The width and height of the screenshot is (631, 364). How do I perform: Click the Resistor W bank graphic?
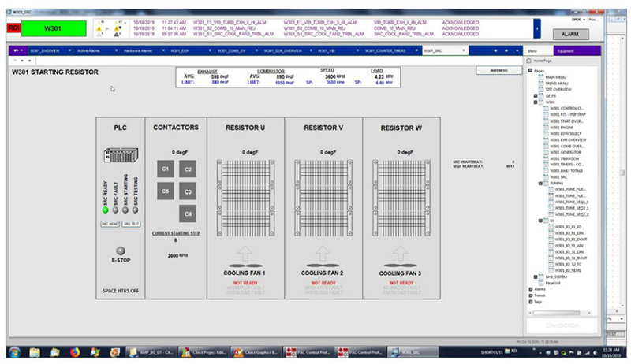pos(401,198)
